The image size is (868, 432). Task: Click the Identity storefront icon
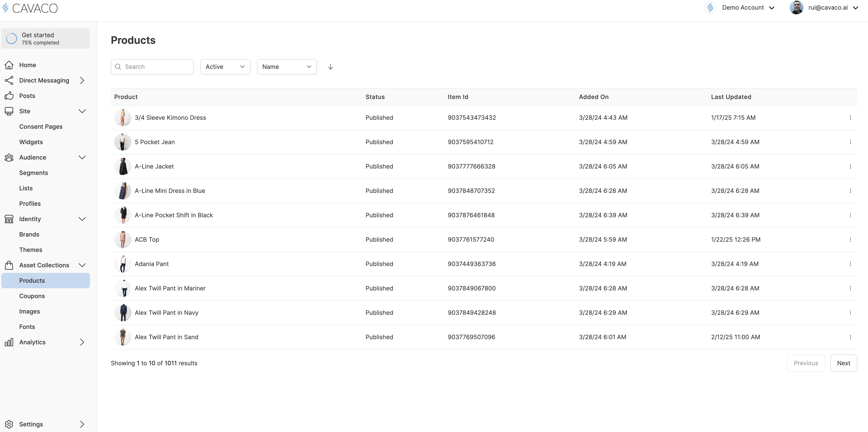click(x=9, y=219)
